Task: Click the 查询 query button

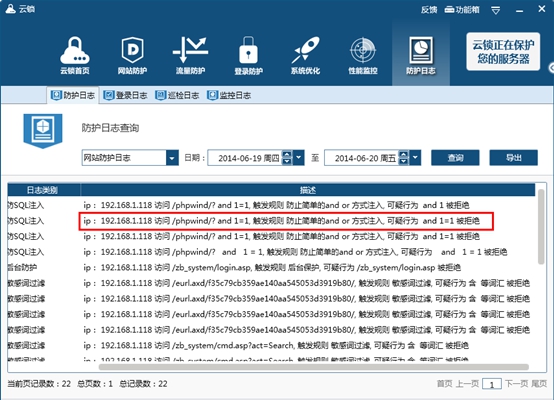Action: pos(455,158)
